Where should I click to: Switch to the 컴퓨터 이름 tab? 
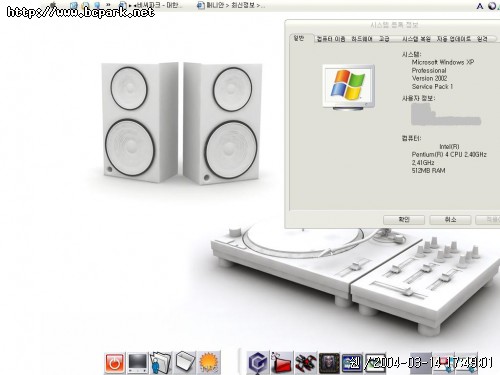(x=331, y=39)
